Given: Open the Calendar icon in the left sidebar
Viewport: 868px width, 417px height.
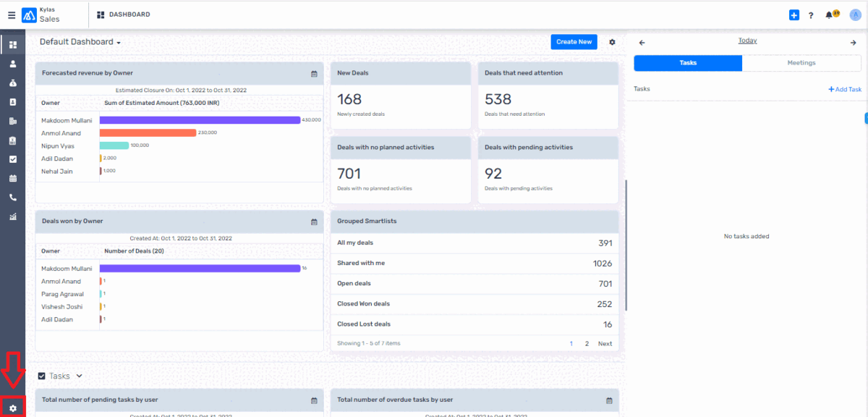Looking at the screenshot, I should tap(13, 178).
